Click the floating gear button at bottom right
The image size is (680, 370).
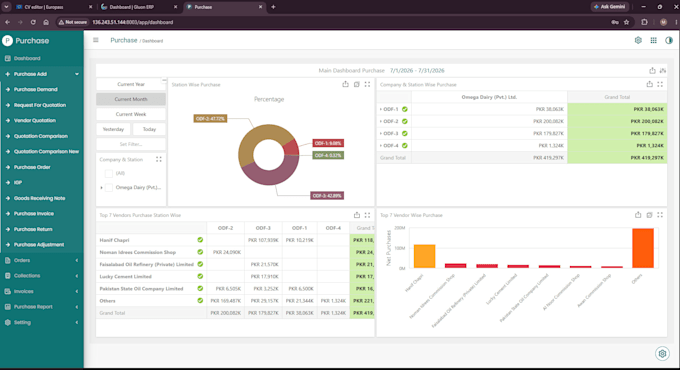662,354
